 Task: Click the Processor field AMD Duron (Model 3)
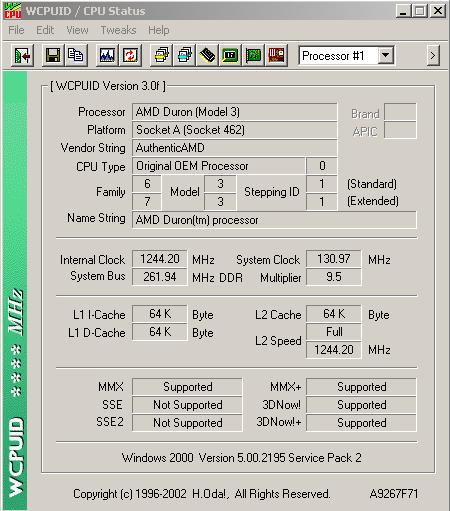coord(234,112)
